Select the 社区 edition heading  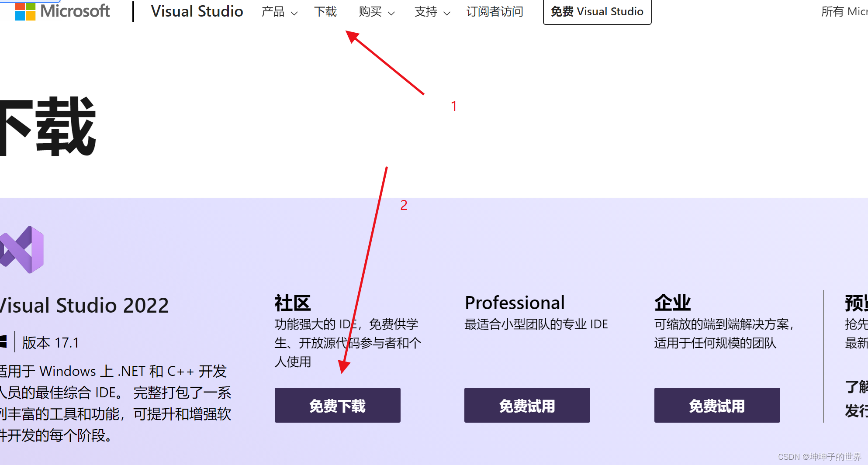tap(293, 303)
